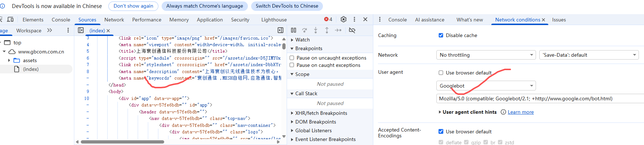Close the (index) file tab
This screenshot has width=644, height=145.
108,31
